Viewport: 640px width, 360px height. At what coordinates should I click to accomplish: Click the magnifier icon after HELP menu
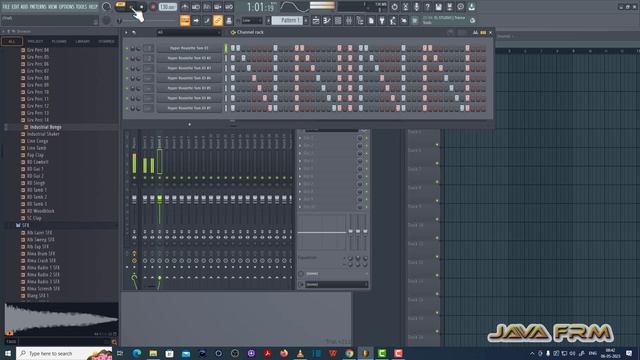(107, 7)
